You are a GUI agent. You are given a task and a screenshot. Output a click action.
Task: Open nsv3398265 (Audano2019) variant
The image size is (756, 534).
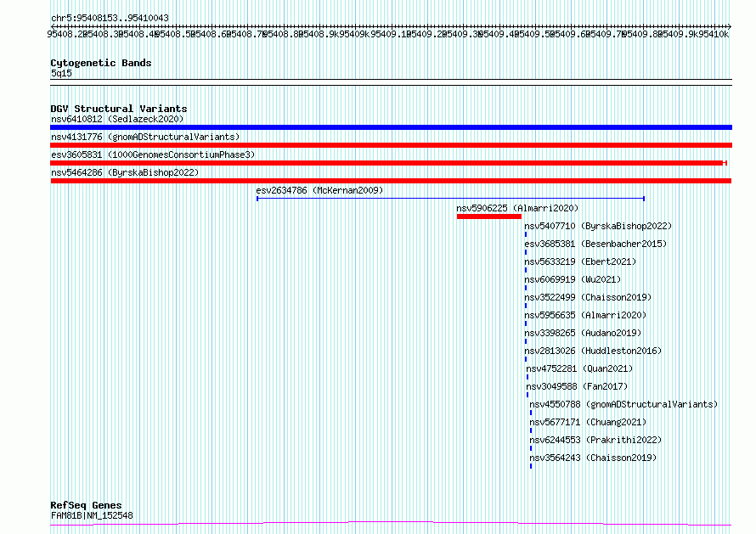tap(583, 333)
